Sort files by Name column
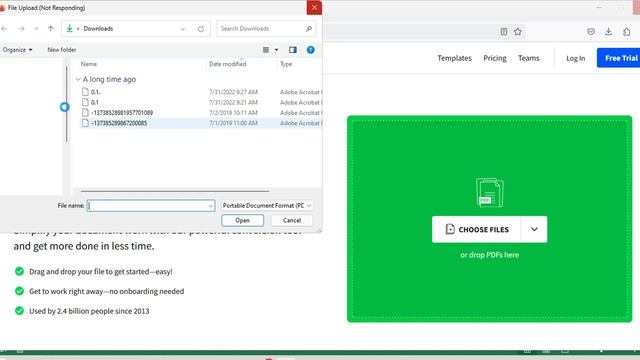This screenshot has height=360, width=640. point(89,64)
